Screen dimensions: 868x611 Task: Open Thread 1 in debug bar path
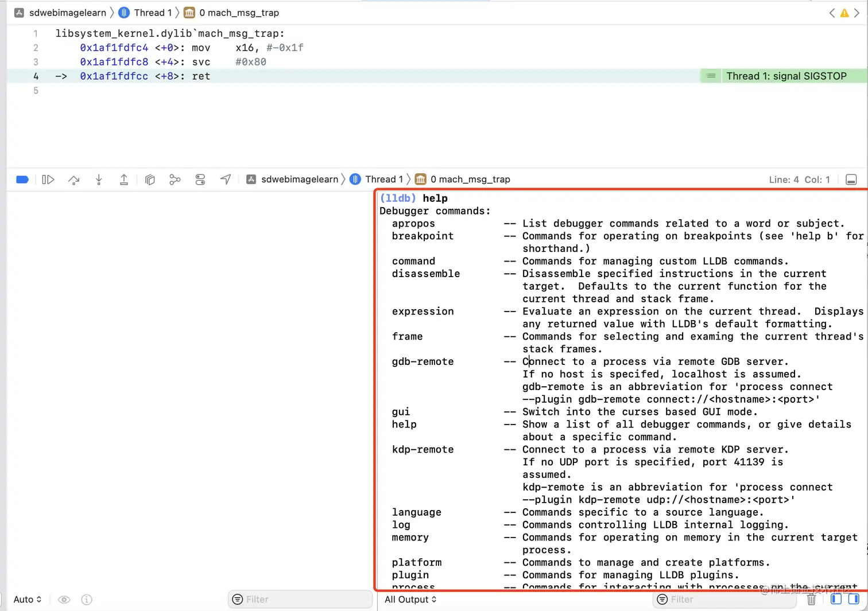tap(377, 180)
